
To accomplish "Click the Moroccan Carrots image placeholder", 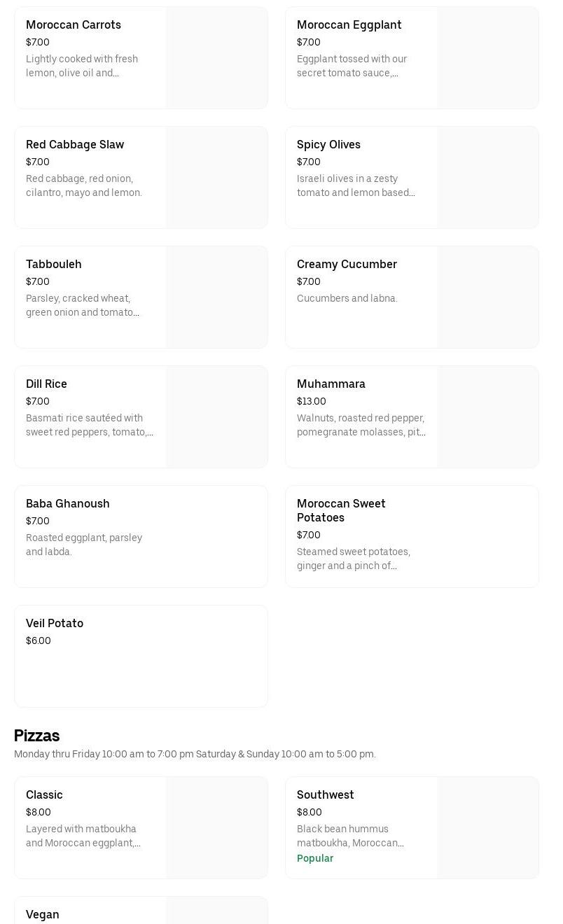I will coord(216,58).
